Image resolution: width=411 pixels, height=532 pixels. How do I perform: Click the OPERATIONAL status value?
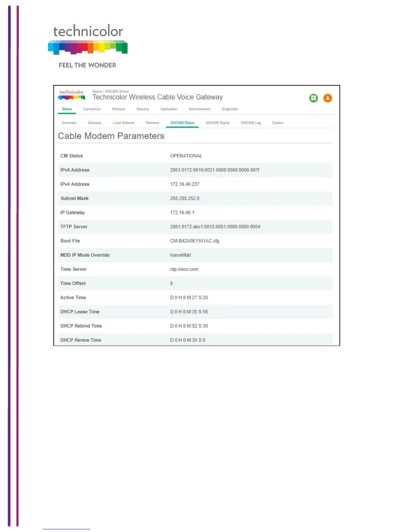[186, 156]
